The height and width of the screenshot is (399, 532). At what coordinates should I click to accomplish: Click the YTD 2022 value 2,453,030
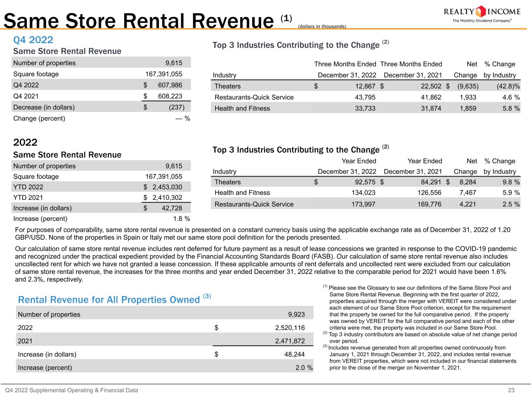[x=167, y=187]
